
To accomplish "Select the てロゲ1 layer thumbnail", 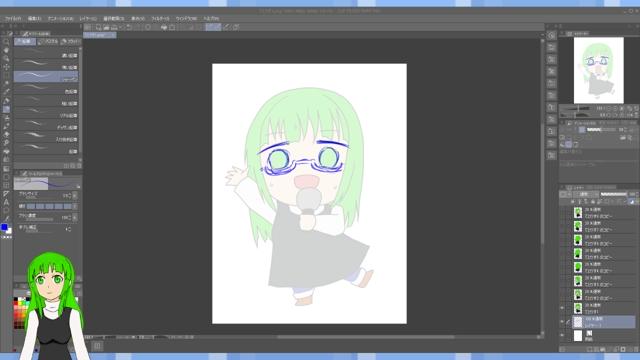I will (x=578, y=308).
